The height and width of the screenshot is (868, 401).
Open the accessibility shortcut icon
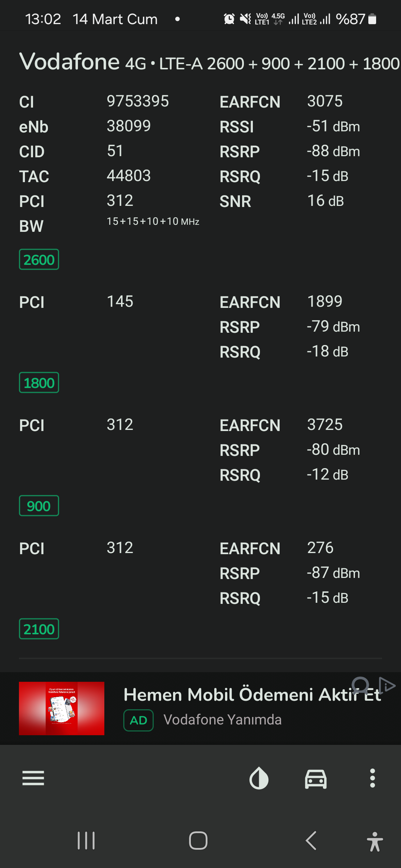coord(375,841)
